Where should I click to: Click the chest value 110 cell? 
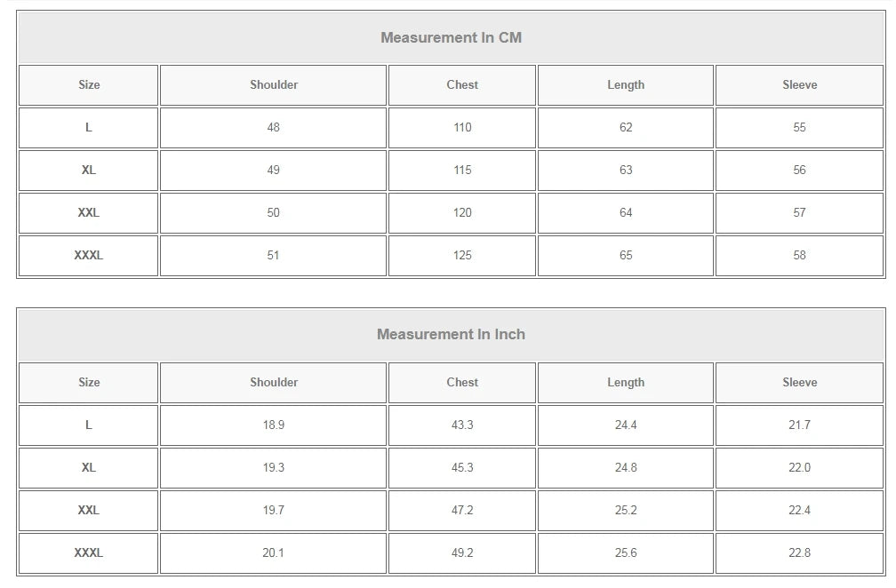(x=462, y=128)
